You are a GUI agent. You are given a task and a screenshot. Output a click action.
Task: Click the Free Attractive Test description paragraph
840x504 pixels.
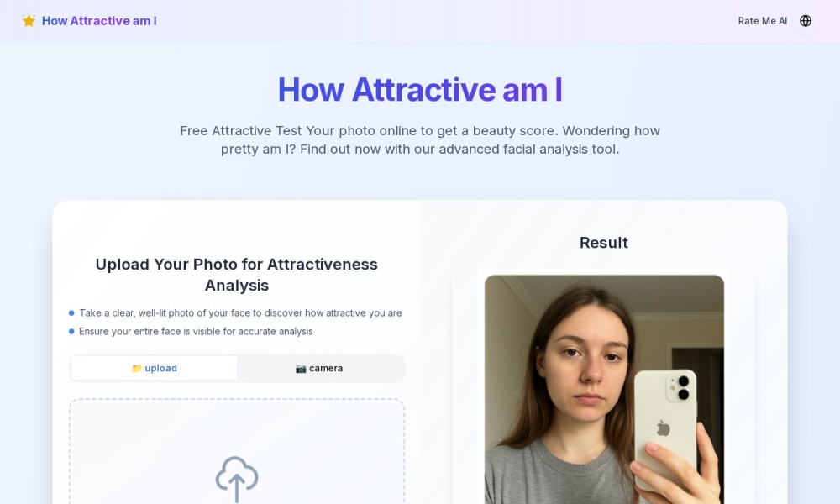(x=420, y=139)
